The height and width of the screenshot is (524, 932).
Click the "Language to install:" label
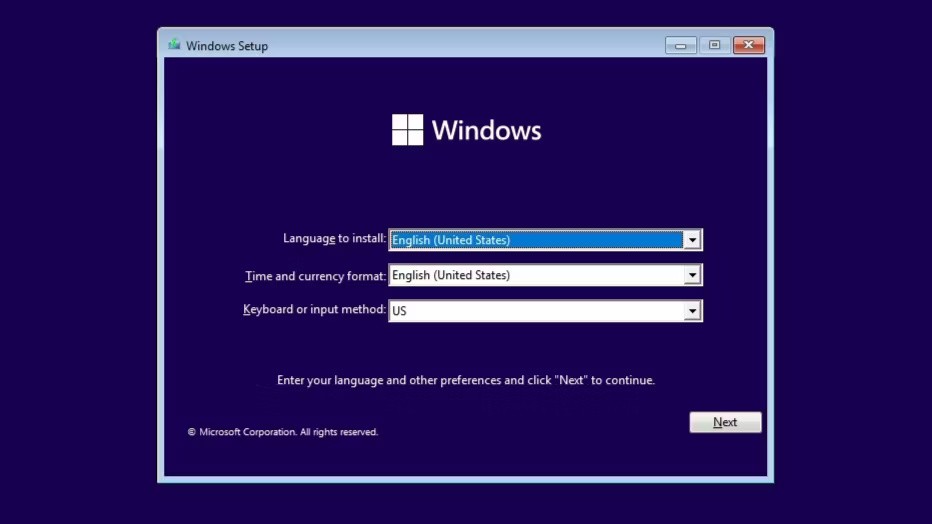tap(334, 239)
